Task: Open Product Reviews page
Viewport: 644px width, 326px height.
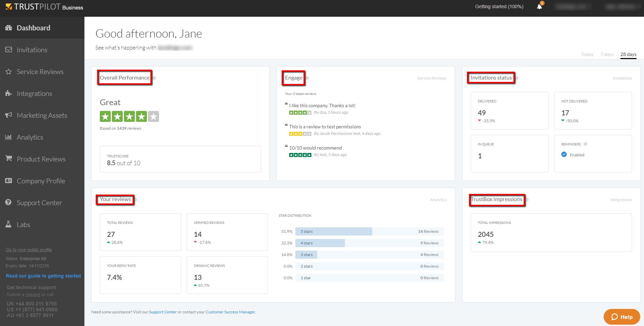Action: click(x=42, y=159)
